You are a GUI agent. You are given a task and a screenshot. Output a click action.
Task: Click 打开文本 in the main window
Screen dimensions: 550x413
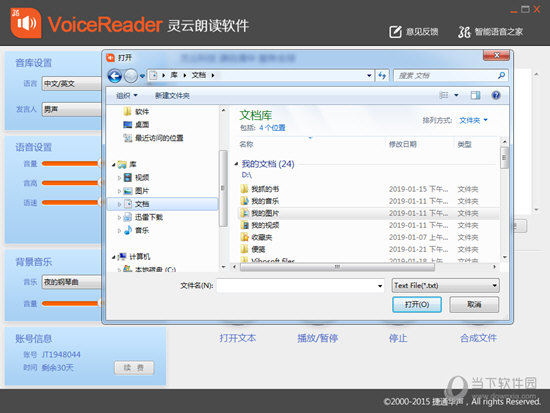pyautogui.click(x=237, y=338)
